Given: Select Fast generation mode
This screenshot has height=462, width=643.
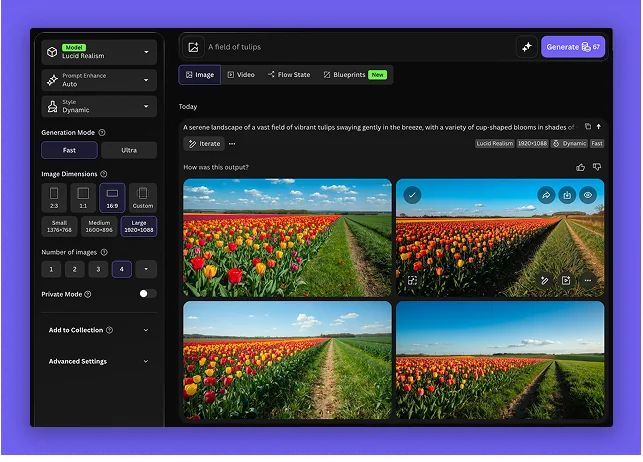Looking at the screenshot, I should [69, 150].
